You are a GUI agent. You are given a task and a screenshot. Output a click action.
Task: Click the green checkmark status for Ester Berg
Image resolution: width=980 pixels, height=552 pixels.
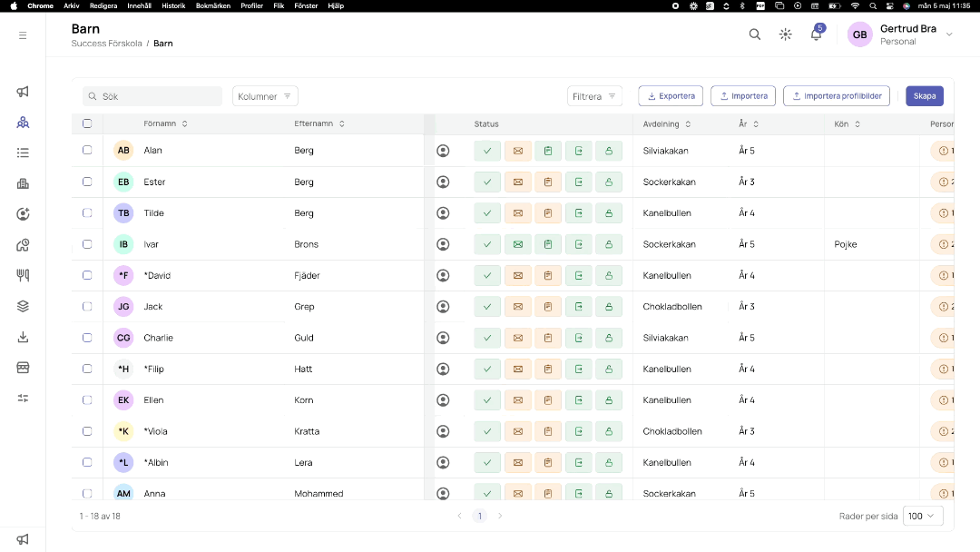[x=487, y=182]
